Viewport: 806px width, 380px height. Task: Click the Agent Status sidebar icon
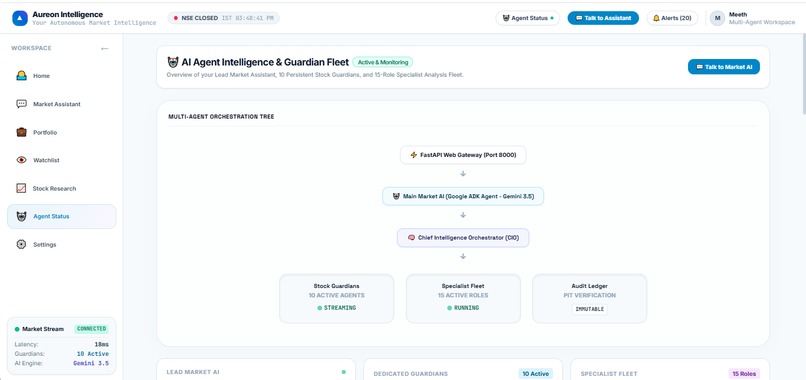(x=22, y=216)
